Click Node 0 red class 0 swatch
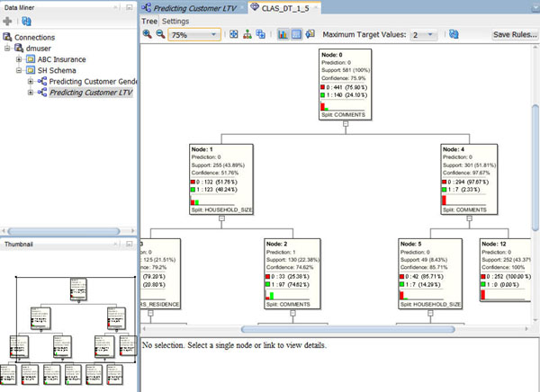Image resolution: width=540 pixels, height=392 pixels. [323, 87]
